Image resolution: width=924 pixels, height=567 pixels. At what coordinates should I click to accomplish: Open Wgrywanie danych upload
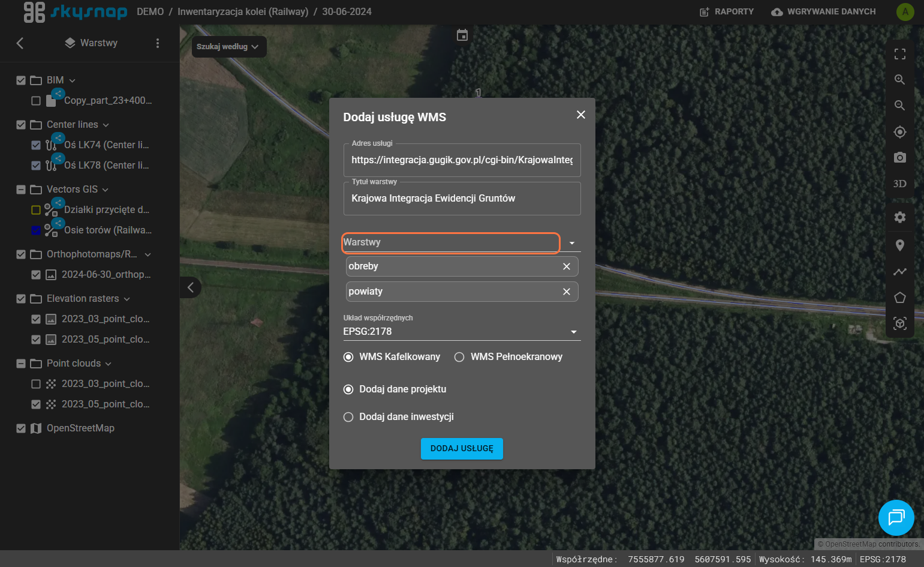823,12
